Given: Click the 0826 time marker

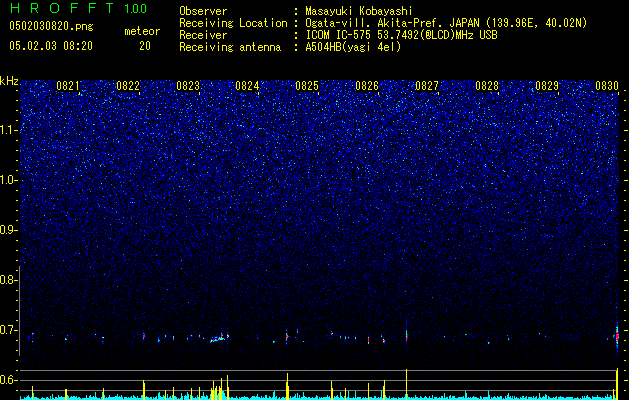Looking at the screenshot, I should coord(367,86).
